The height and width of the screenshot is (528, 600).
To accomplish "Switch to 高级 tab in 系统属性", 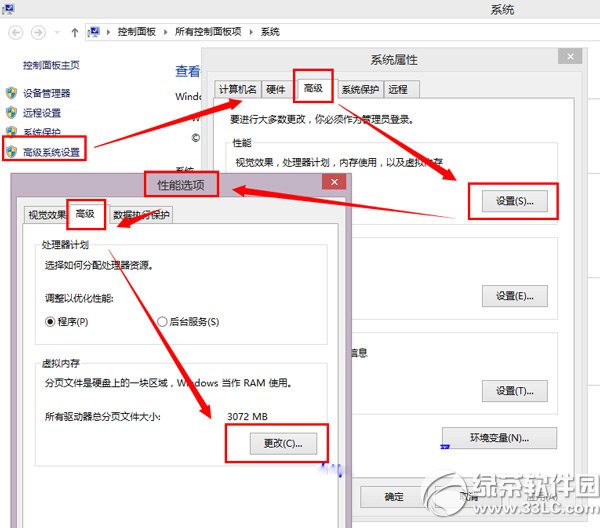I will pos(313,88).
